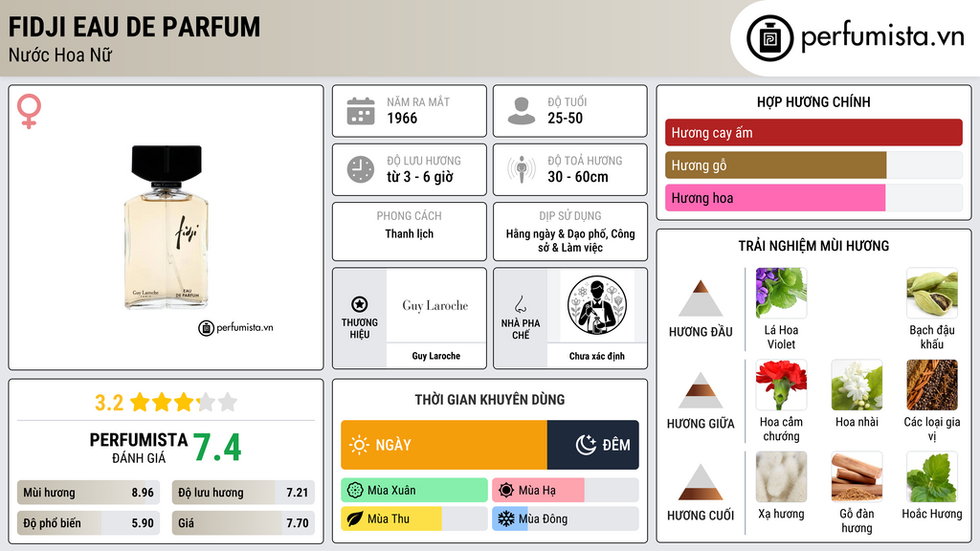The image size is (980, 551).
Task: Click the brown Hương gỗ accord bar
Action: click(x=775, y=165)
